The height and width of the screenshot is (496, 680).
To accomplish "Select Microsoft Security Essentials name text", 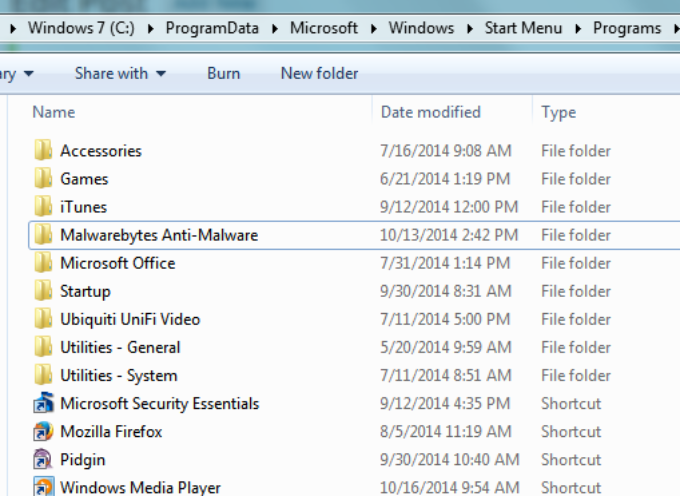I will 160,404.
